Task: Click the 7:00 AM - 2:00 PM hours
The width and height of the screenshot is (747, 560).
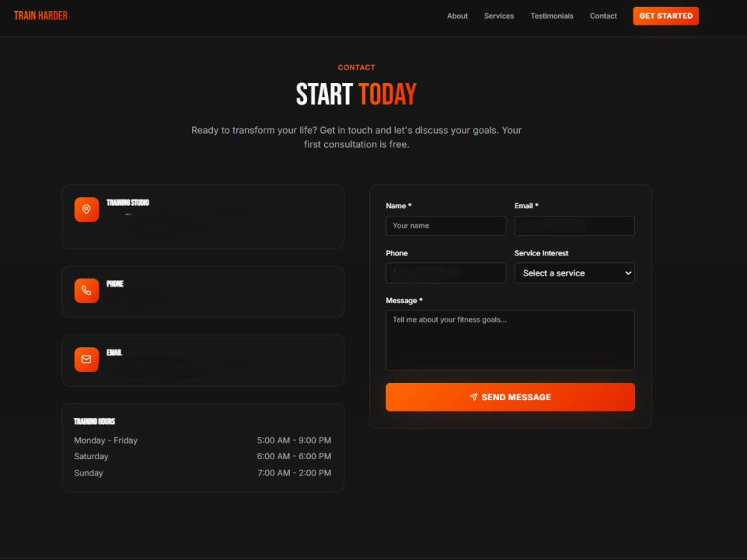Action: (294, 473)
